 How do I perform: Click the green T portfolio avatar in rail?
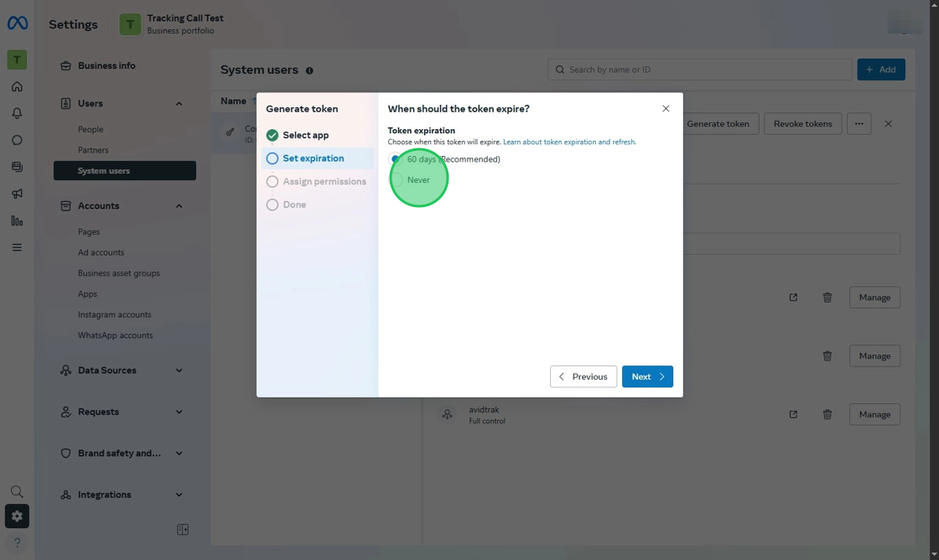click(17, 60)
